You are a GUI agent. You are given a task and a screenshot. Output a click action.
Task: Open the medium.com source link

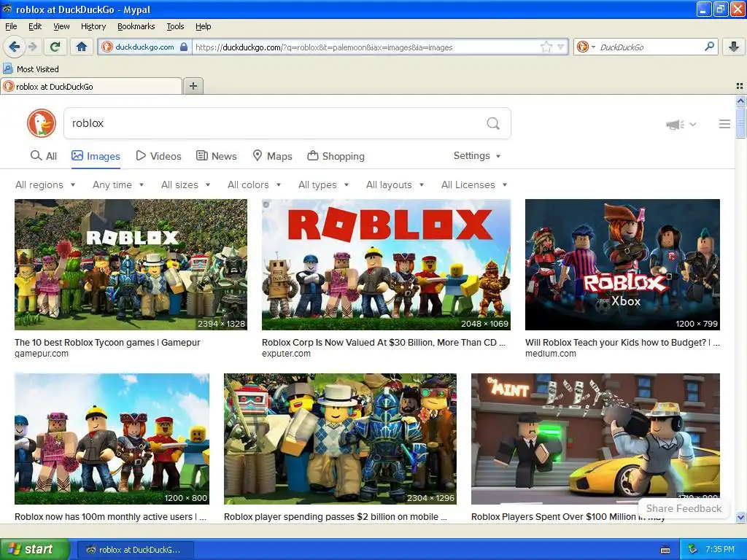[x=551, y=354]
